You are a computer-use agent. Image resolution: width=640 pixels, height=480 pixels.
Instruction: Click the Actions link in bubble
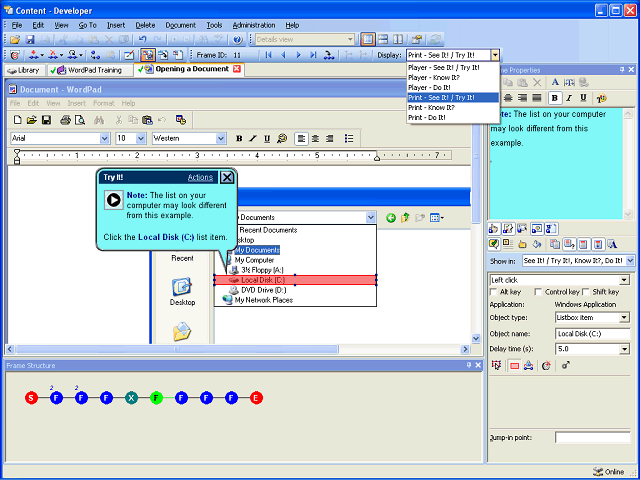pos(200,177)
